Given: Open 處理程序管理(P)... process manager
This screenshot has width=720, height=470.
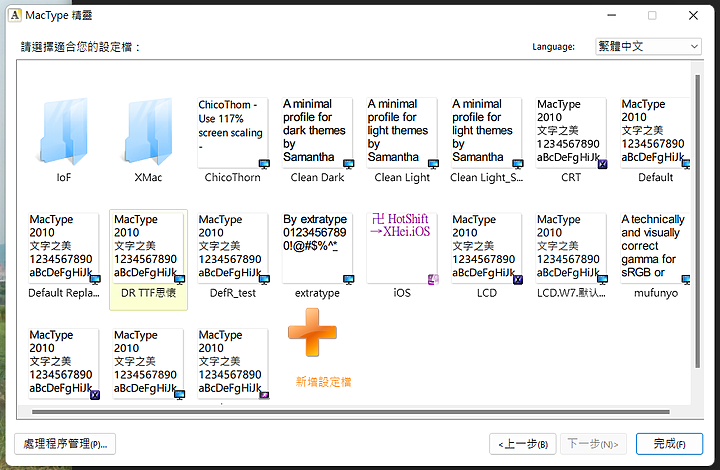Looking at the screenshot, I should (65, 444).
